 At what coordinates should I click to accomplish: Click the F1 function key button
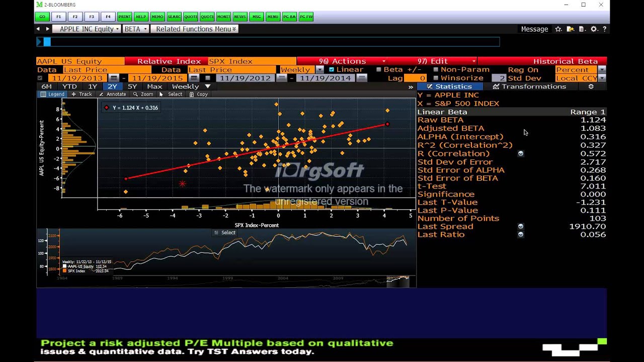pos(59,17)
